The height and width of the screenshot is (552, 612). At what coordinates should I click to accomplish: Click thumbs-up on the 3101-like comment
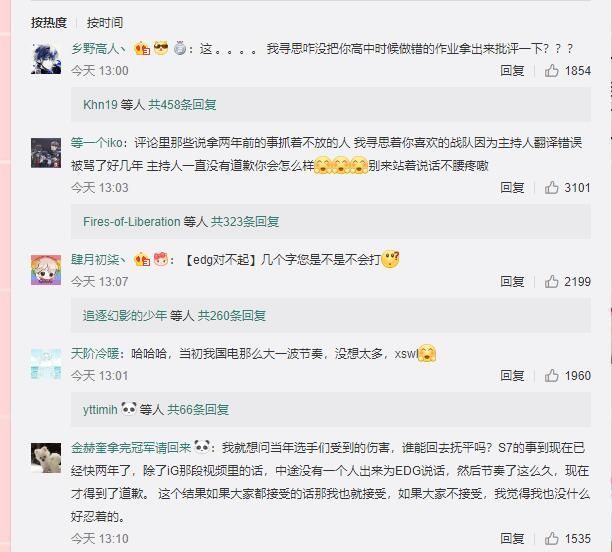coord(552,188)
